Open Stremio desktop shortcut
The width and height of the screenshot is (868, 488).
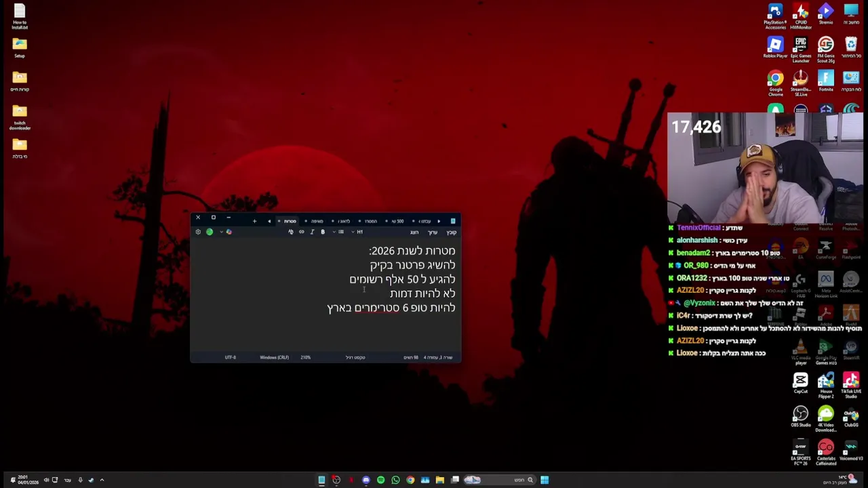tap(825, 14)
